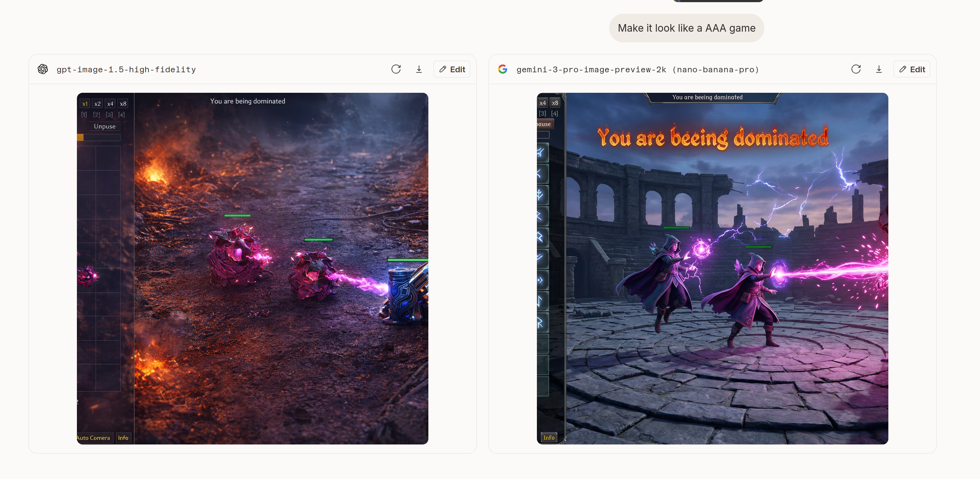Click the Google logo icon

(x=502, y=69)
